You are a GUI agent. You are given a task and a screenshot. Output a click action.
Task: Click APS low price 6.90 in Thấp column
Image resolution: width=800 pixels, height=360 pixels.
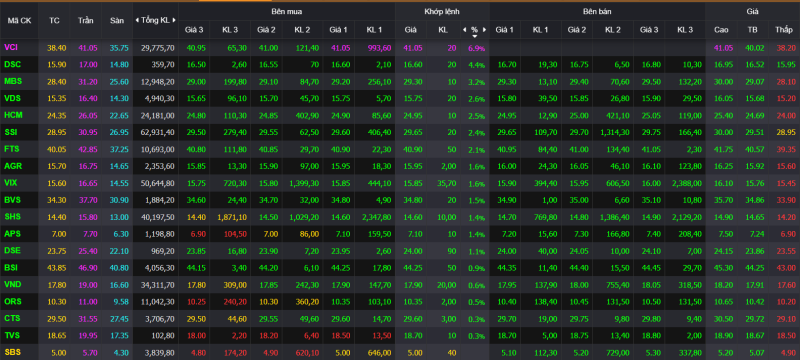pyautogui.click(x=788, y=234)
